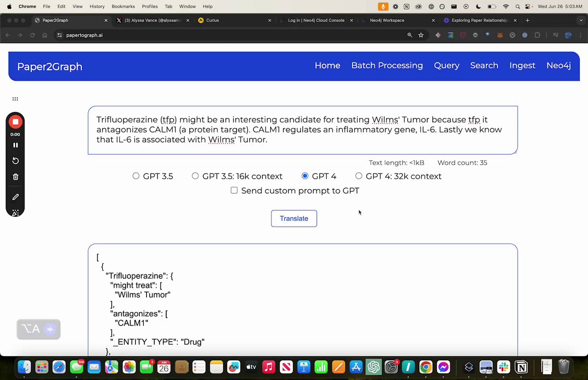This screenshot has height=380, width=588.
Task: Open Slack from the dock
Action: [504, 367]
